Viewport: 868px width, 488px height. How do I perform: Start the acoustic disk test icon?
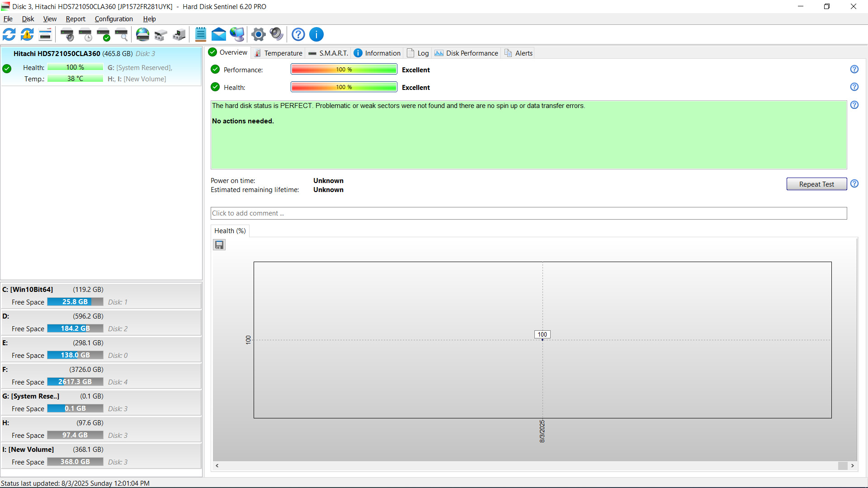pyautogui.click(x=67, y=34)
